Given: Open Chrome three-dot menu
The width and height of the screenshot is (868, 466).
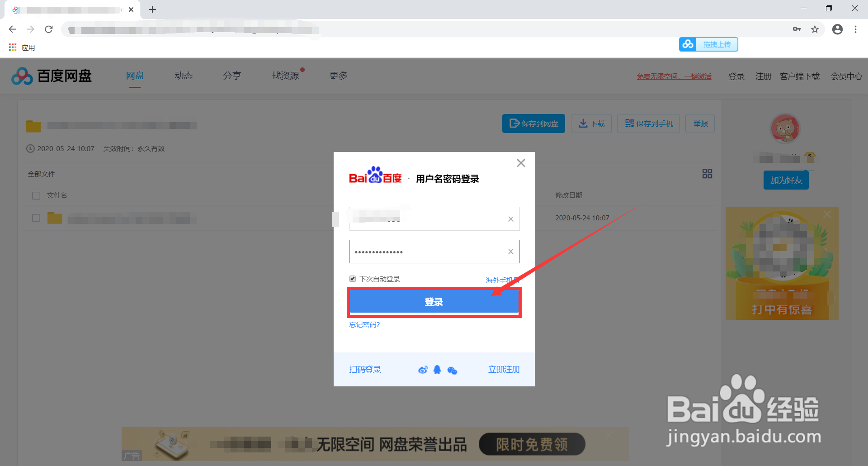Looking at the screenshot, I should pos(855,29).
